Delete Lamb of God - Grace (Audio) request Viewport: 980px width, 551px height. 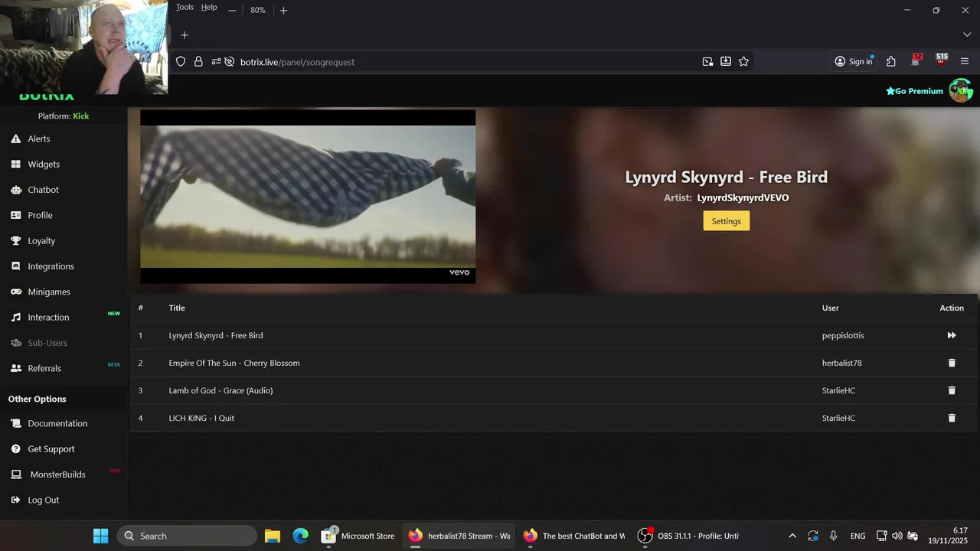952,390
